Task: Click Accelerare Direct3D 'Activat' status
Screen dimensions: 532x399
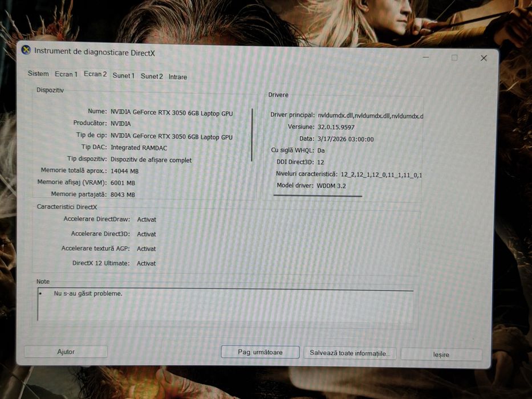Action: [147, 234]
